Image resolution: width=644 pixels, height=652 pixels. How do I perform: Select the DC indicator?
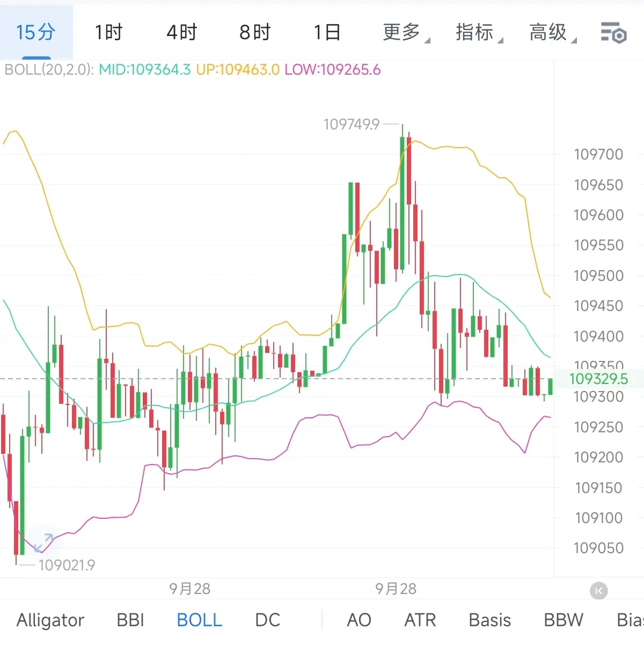coord(267,620)
